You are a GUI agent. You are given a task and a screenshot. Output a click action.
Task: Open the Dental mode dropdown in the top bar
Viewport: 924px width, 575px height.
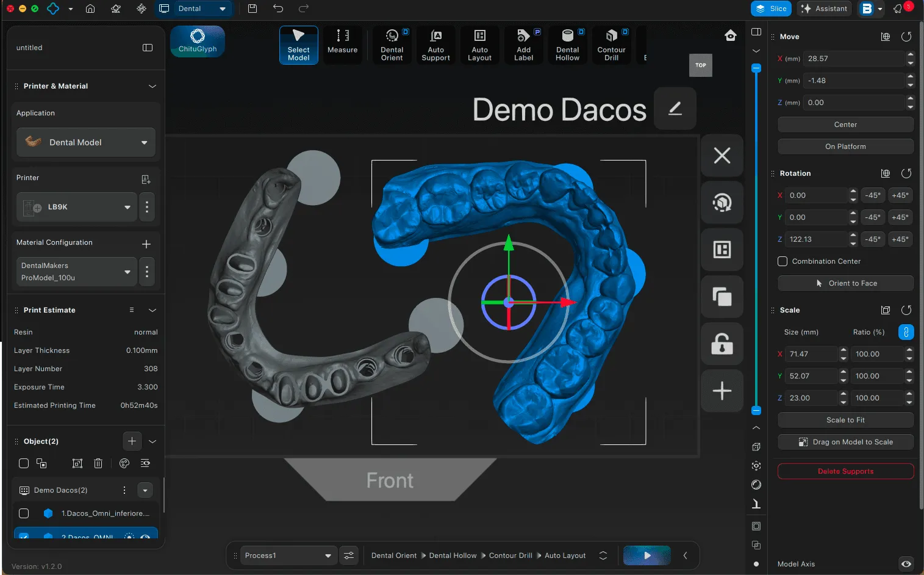coord(202,9)
